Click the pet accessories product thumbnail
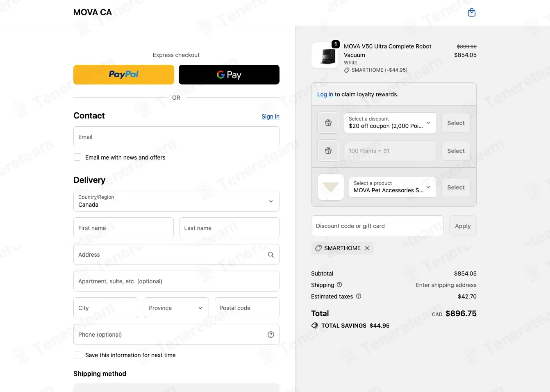Image resolution: width=550 pixels, height=392 pixels. (331, 187)
